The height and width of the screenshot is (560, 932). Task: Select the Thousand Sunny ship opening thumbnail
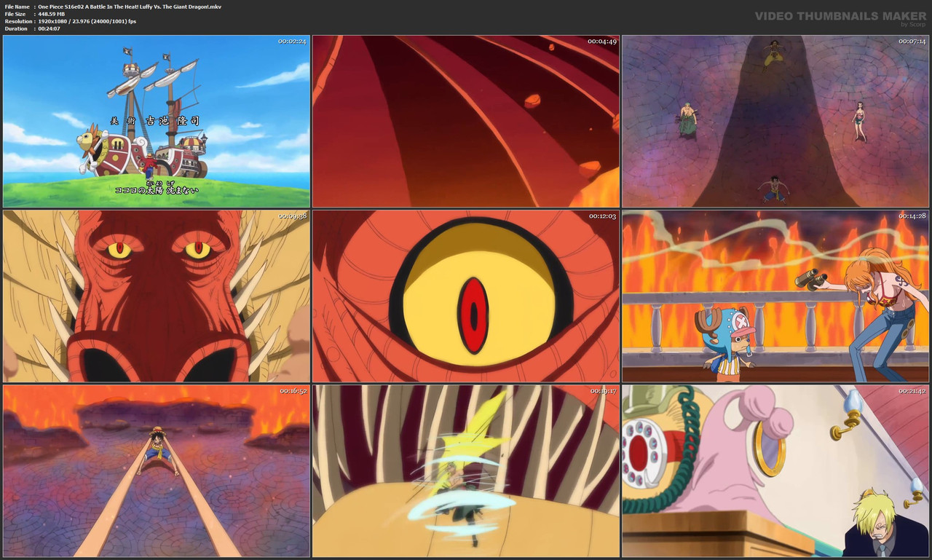click(156, 121)
